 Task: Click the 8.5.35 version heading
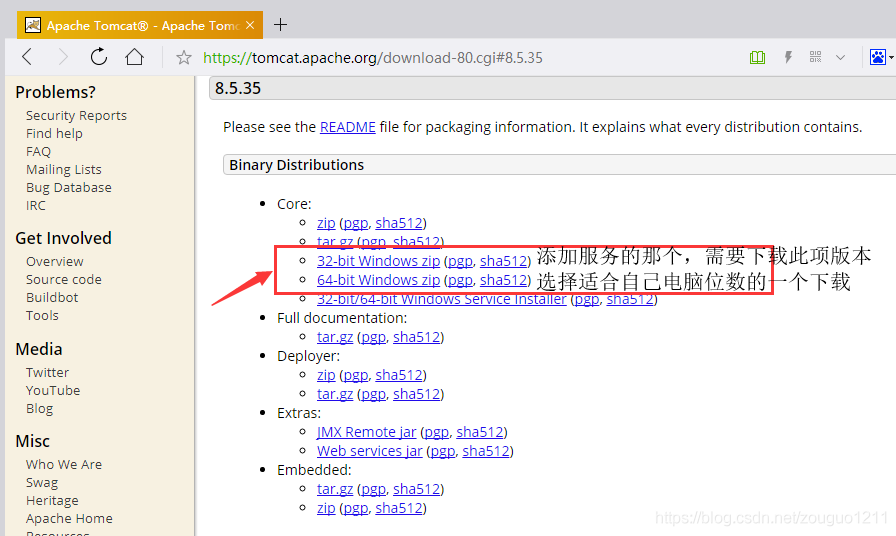pos(238,88)
